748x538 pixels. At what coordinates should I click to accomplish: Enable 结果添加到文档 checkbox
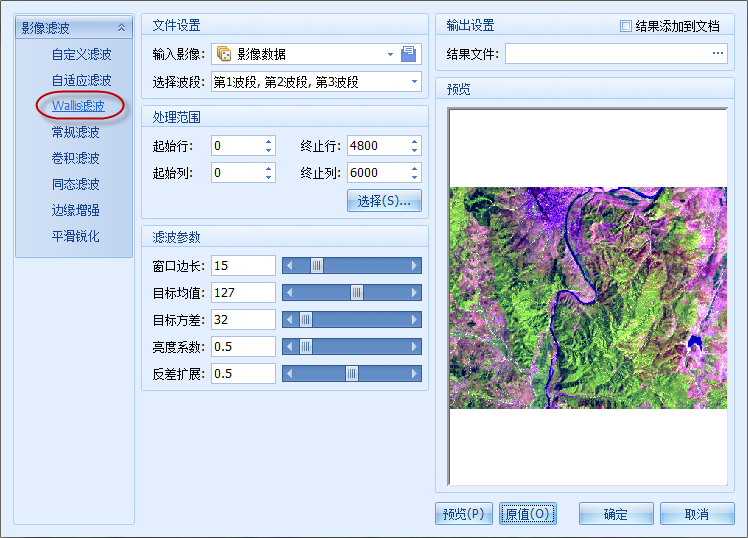[626, 26]
